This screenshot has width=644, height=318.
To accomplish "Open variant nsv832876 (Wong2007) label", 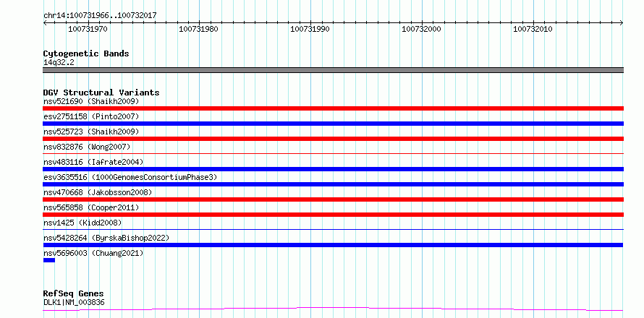I will click(87, 147).
